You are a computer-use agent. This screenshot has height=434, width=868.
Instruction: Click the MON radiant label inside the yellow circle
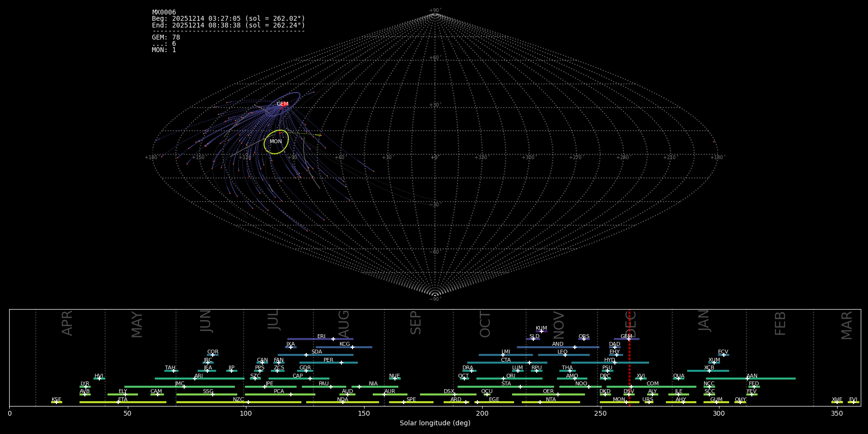click(x=276, y=142)
